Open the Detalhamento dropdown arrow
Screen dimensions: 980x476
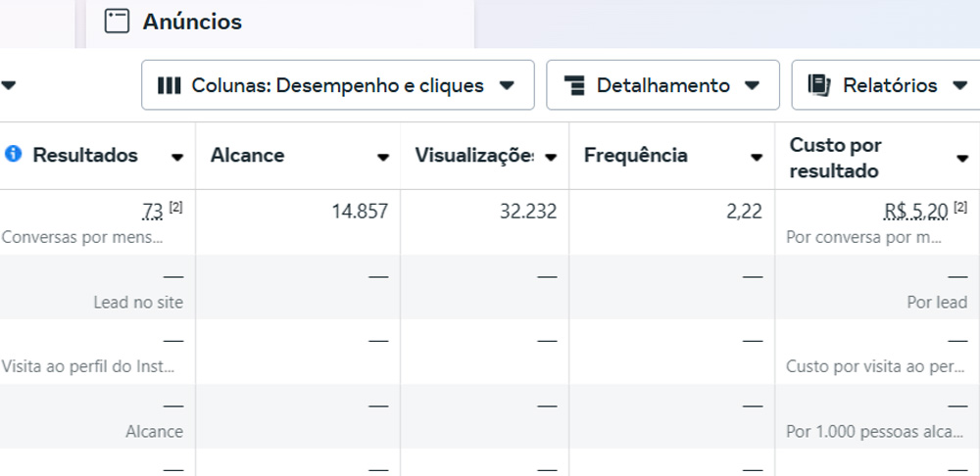tap(752, 85)
